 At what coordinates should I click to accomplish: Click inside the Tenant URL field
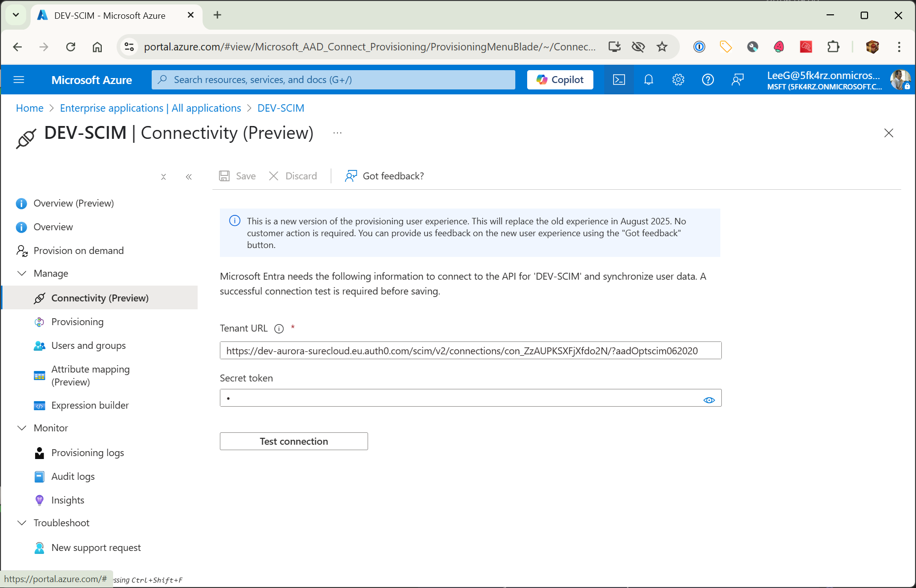click(x=469, y=350)
